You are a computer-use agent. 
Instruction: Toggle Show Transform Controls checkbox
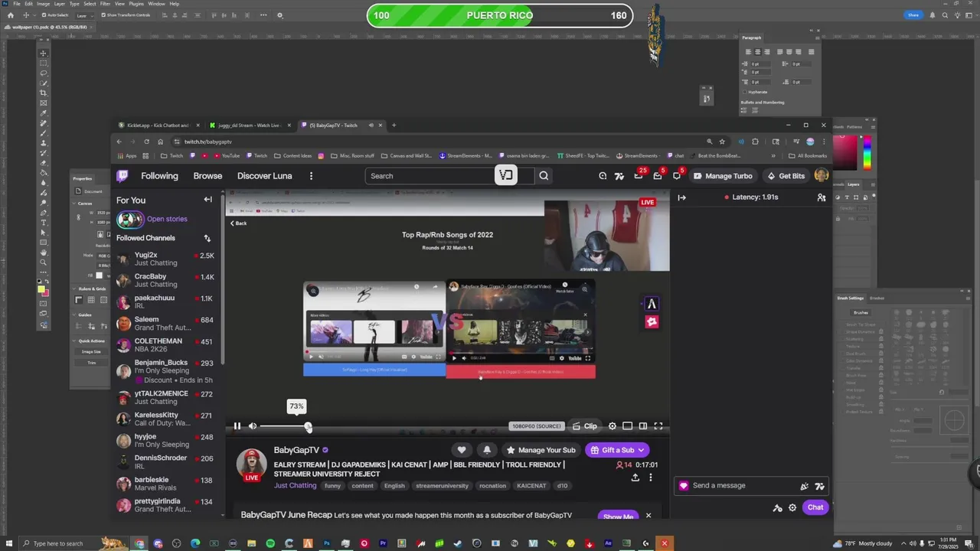103,15
